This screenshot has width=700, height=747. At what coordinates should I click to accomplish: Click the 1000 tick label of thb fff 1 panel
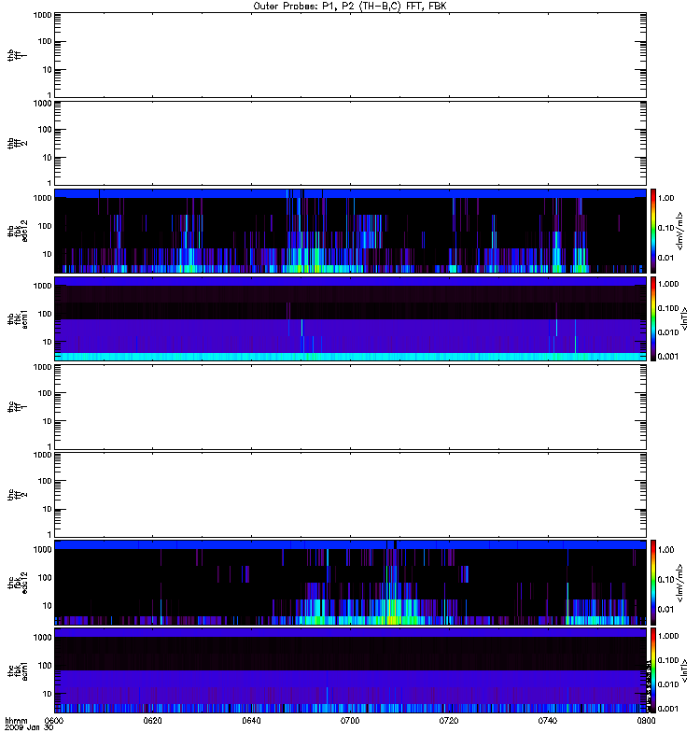click(x=42, y=15)
